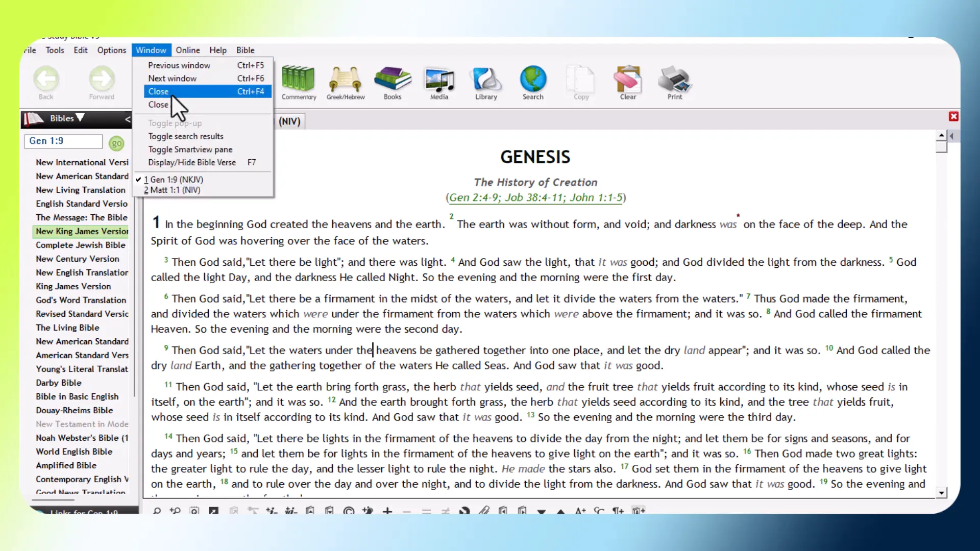
Task: Switch to window 2 Matt 1:1 (NIV)
Action: pyautogui.click(x=172, y=190)
